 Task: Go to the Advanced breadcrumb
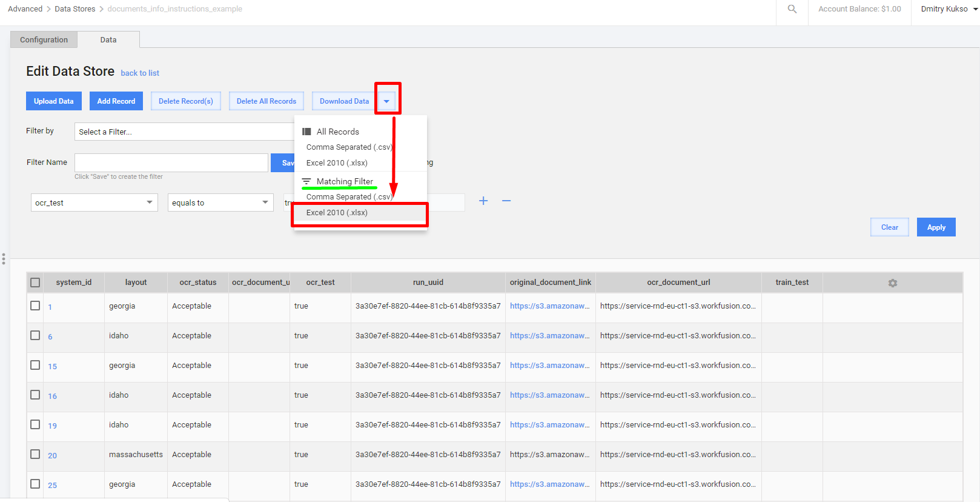(x=25, y=9)
